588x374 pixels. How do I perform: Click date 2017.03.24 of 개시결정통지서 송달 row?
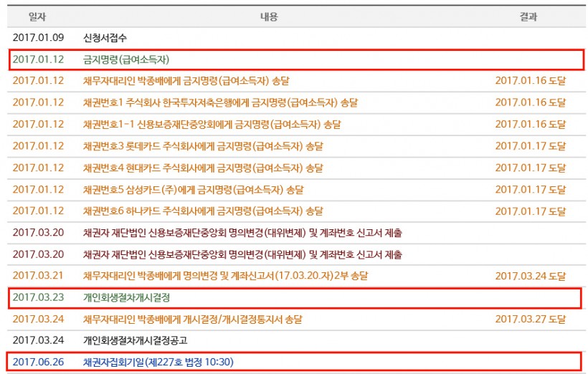(x=38, y=320)
